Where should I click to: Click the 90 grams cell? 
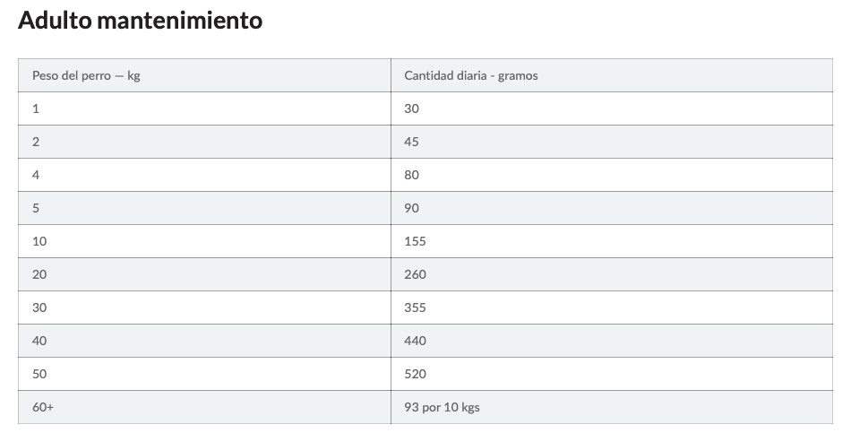[x=612, y=208]
